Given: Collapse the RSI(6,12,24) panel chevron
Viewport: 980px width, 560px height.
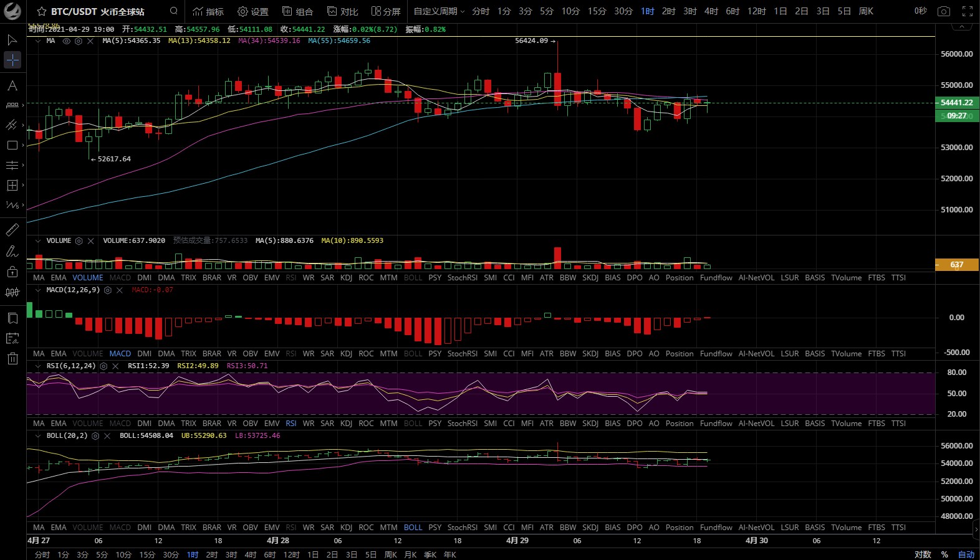Looking at the screenshot, I should [x=38, y=366].
